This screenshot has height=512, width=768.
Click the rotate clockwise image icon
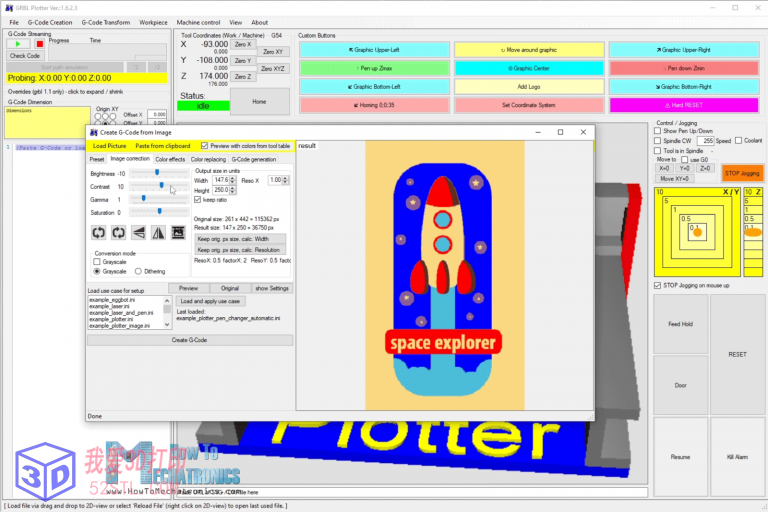(118, 233)
